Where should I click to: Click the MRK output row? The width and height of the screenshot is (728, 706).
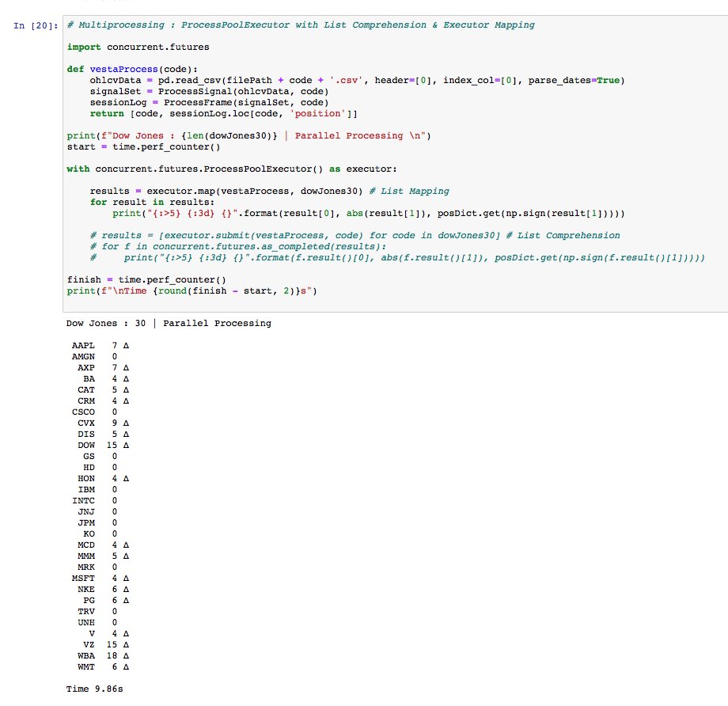click(x=97, y=567)
